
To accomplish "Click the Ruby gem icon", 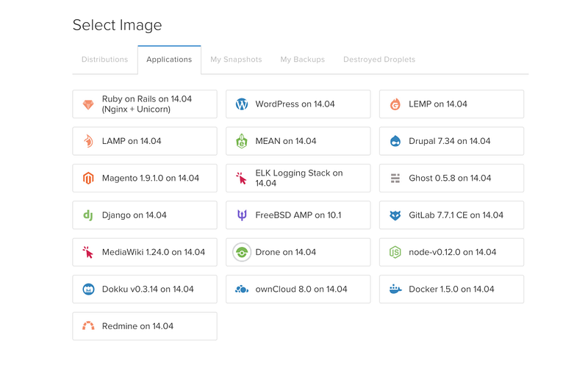I will click(x=88, y=104).
